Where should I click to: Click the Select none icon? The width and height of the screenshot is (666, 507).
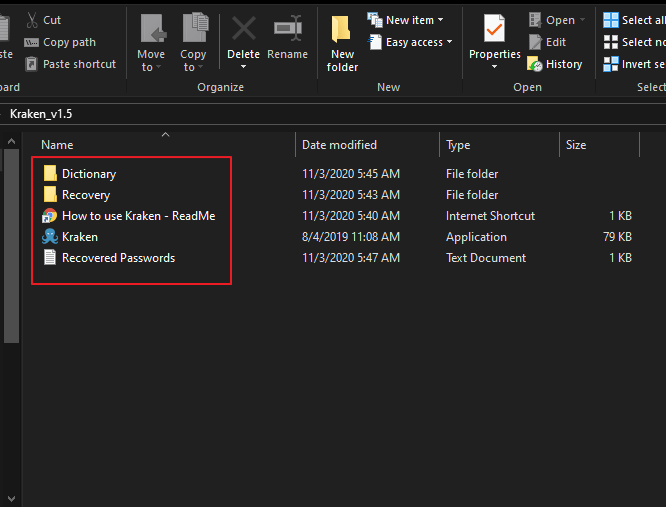click(x=611, y=42)
